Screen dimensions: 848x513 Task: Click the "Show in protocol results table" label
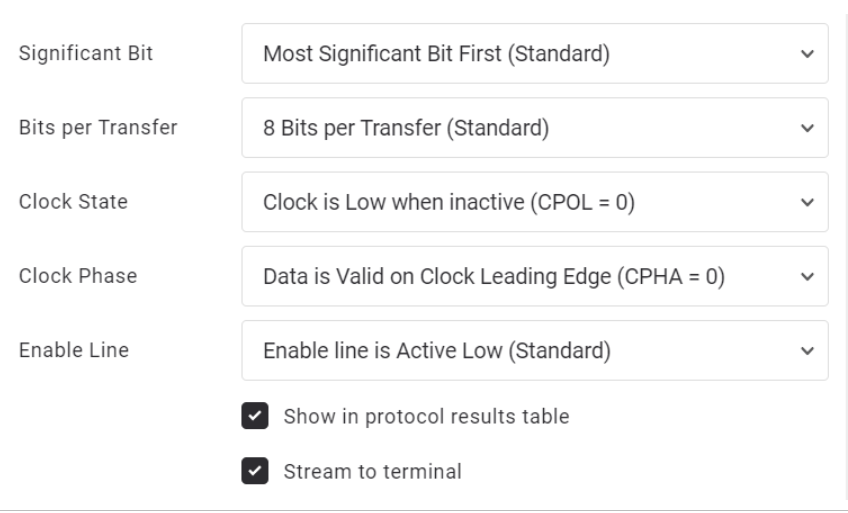point(426,417)
